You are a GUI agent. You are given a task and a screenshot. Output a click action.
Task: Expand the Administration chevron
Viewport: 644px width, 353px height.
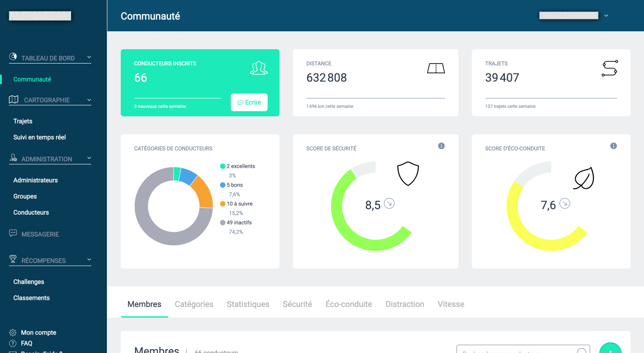coord(89,158)
